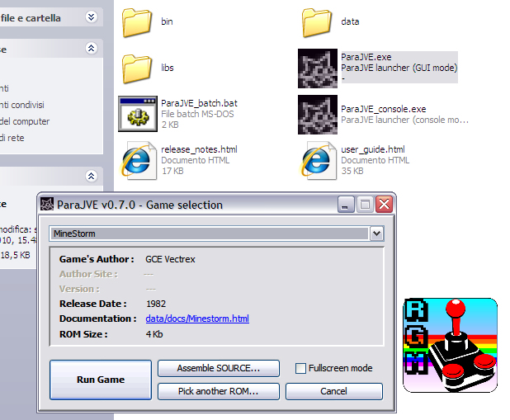Click the 'File batch MS-DOS' description text
Screen dimensions: 510x420
click(197, 114)
